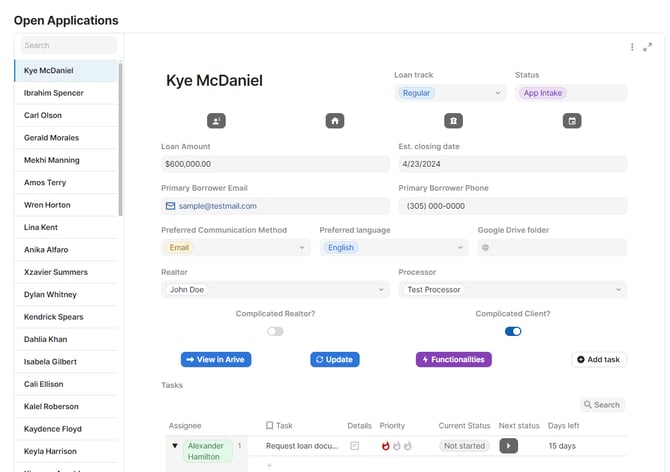Open Preferred language dropdown
This screenshot has height=472, width=670.
click(394, 247)
